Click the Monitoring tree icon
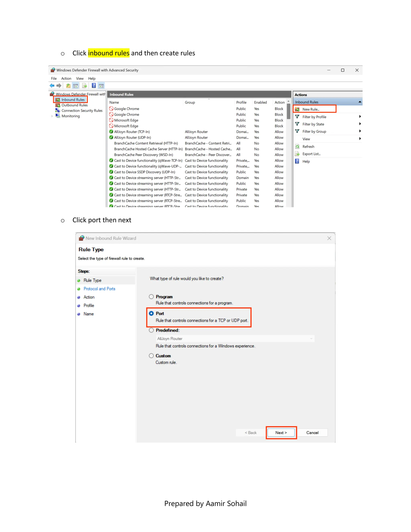411x532 pixels. (58, 116)
